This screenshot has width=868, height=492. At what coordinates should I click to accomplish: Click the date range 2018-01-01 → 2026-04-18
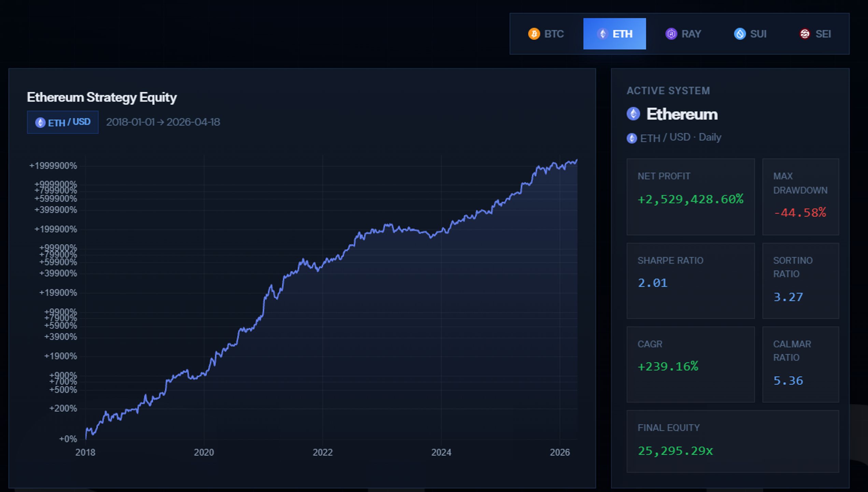click(x=163, y=122)
